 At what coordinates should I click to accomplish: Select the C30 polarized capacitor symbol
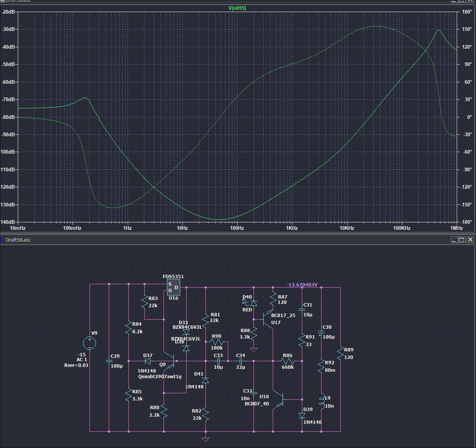pyautogui.click(x=321, y=333)
